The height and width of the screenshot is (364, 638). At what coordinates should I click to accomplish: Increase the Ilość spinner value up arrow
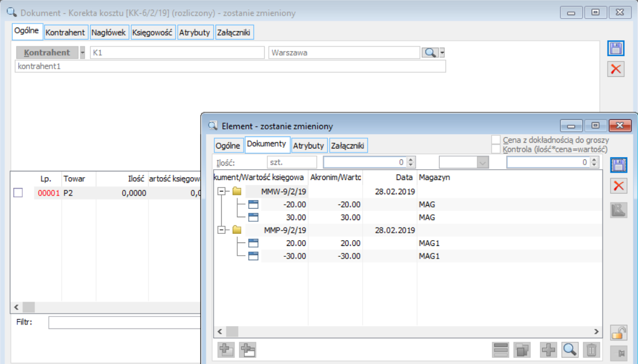tap(411, 160)
